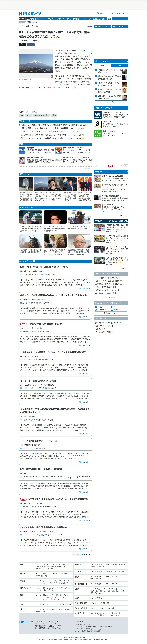Click info icon in Rakuten ad
This screenshot has height=644, width=147.
121,166
